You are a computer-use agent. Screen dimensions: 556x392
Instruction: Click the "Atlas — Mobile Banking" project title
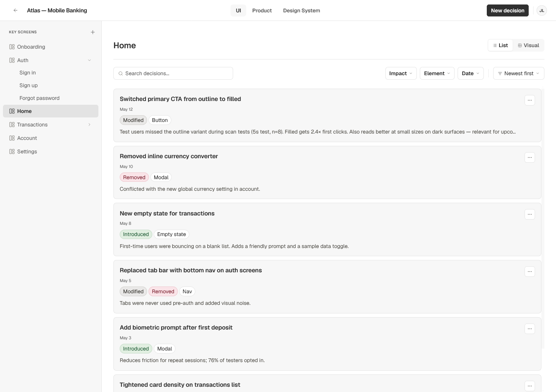tap(57, 10)
